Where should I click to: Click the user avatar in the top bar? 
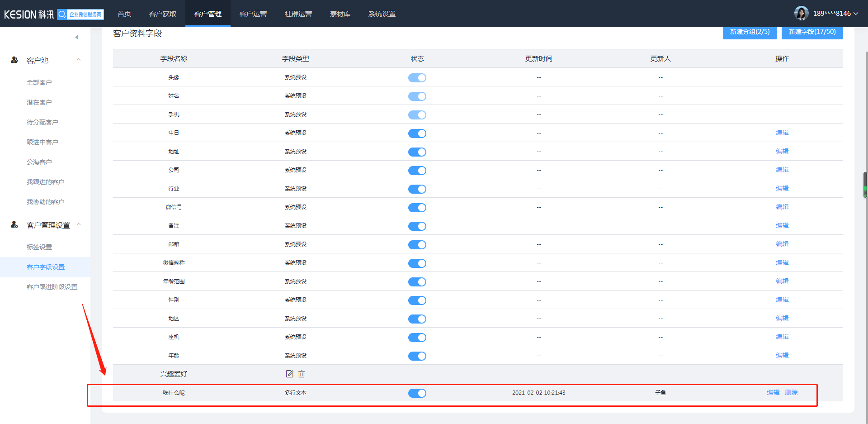pyautogui.click(x=801, y=14)
